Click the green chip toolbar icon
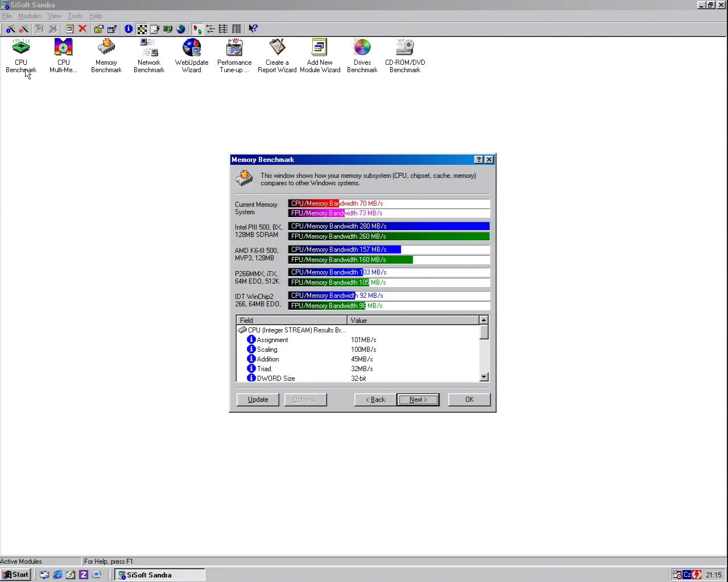Image resolution: width=728 pixels, height=582 pixels. [x=168, y=28]
